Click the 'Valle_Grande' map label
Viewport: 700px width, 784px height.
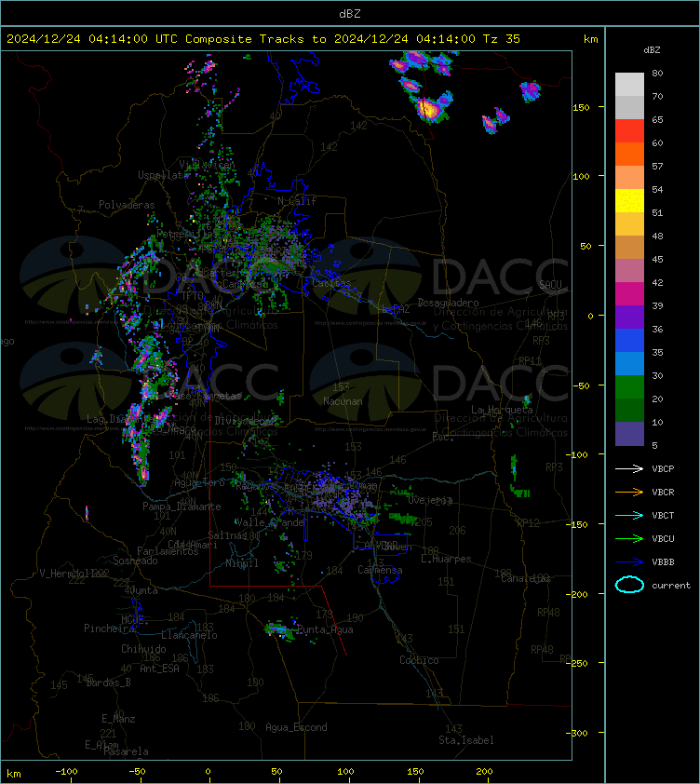tap(270, 522)
